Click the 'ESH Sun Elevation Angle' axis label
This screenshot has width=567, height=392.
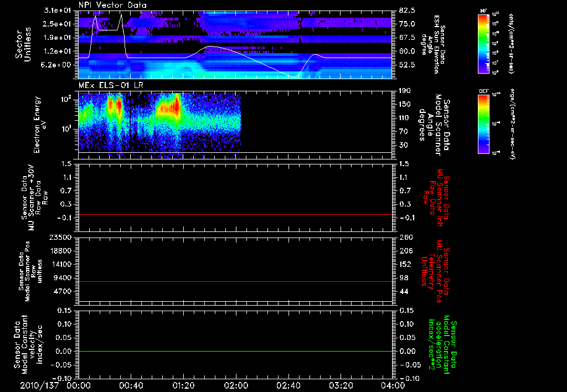[433, 44]
